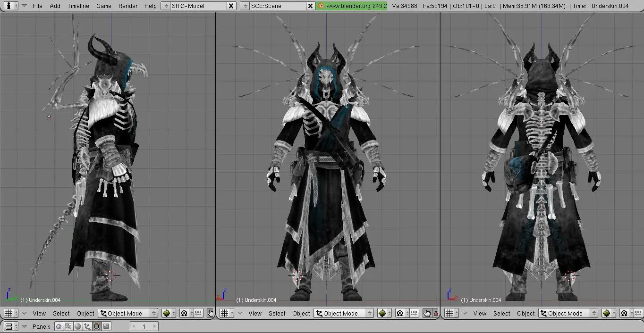This screenshot has height=333, width=644.
Task: Open the left viewport's Select menu
Action: (61, 313)
